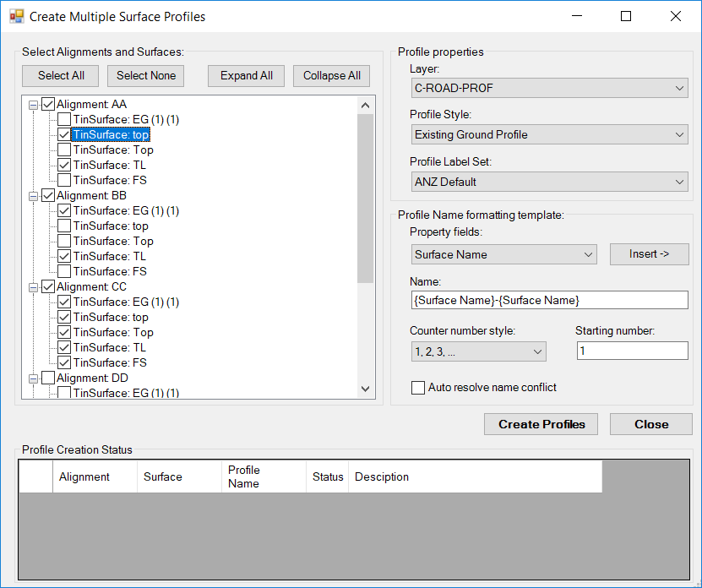The height and width of the screenshot is (588, 702).
Task: Uncheck the Alignment: CC checkbox
Action: pyautogui.click(x=48, y=286)
